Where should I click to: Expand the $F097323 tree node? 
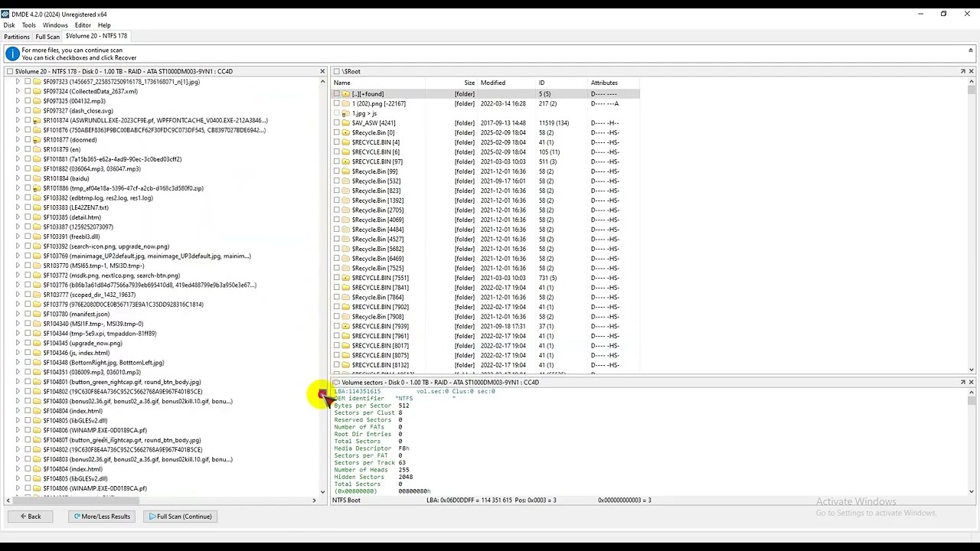(18, 81)
